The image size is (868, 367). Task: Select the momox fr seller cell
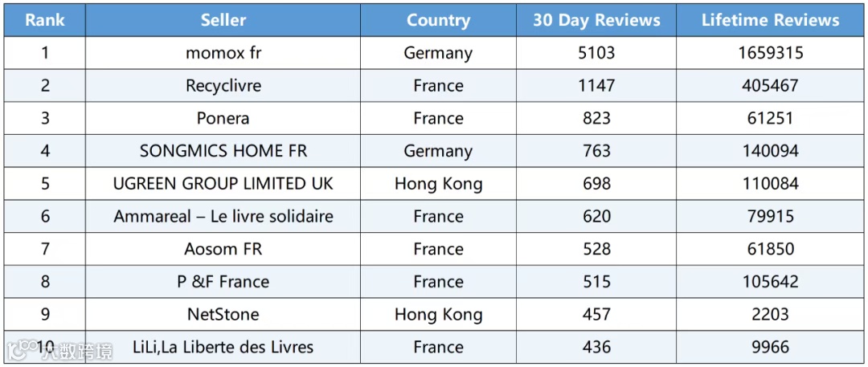click(x=223, y=53)
